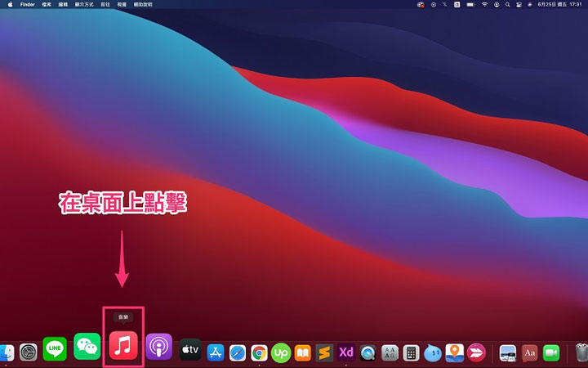Open the App Store in the Dock
Viewport: 588px width, 368px height.
pos(216,352)
